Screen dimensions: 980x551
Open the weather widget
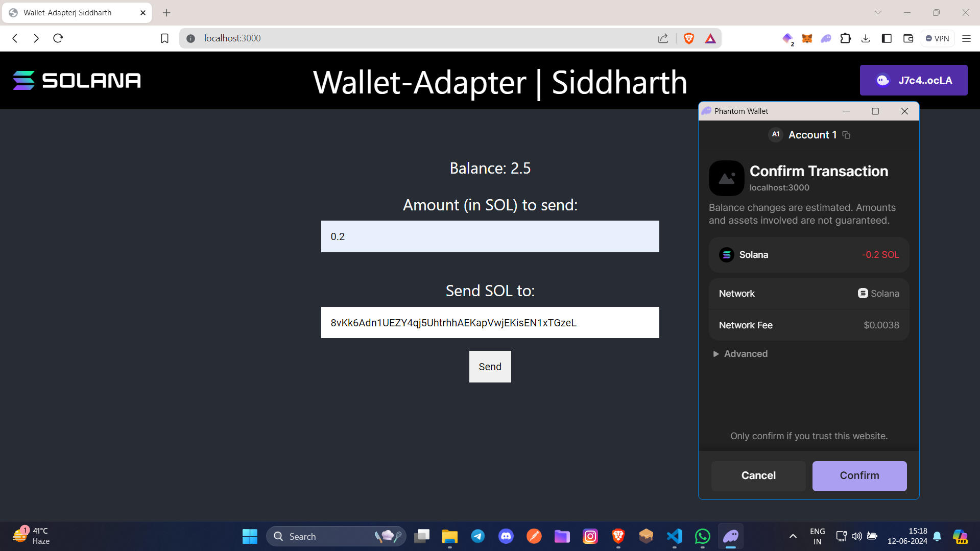tap(32, 536)
